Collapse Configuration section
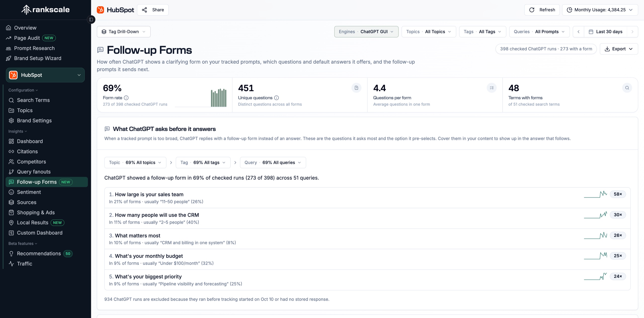 (23, 90)
